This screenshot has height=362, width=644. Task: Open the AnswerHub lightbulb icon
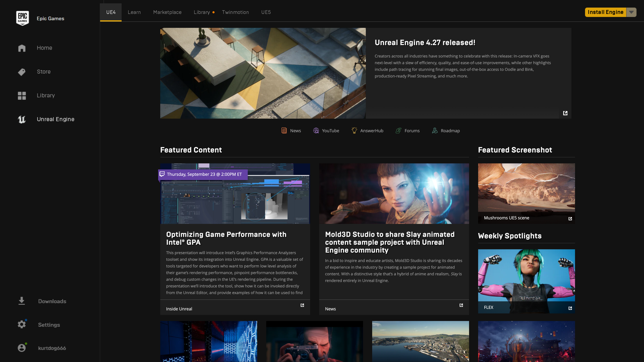(354, 130)
